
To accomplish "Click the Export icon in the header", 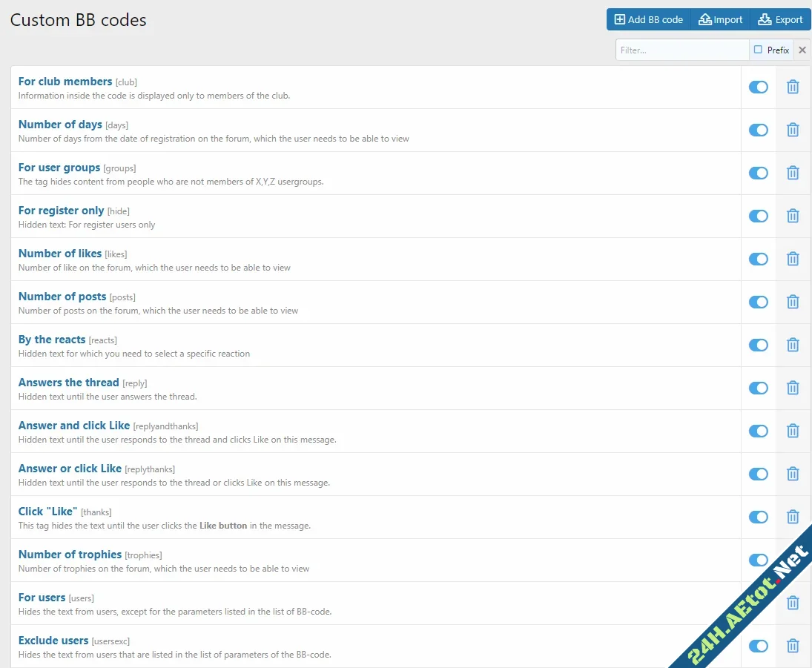I will tap(779, 19).
